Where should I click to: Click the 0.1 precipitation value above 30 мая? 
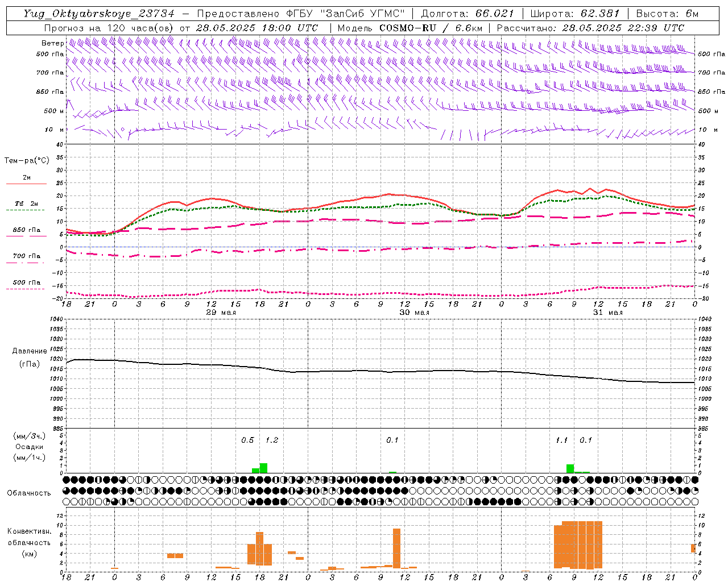click(392, 440)
